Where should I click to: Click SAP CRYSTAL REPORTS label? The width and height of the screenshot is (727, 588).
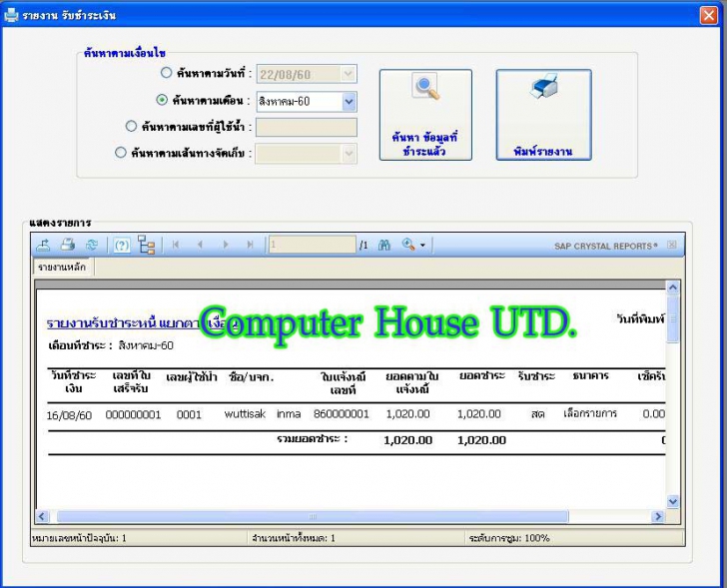pos(606,246)
